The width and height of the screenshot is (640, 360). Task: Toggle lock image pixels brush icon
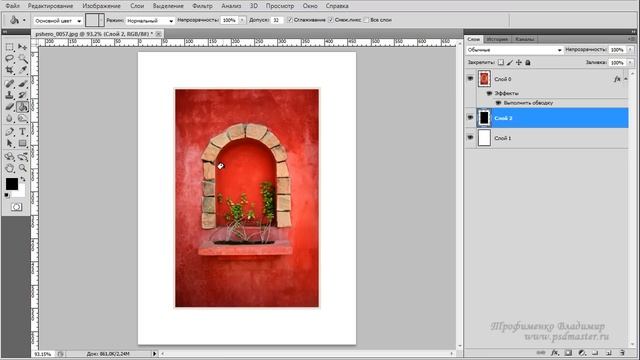[510, 62]
